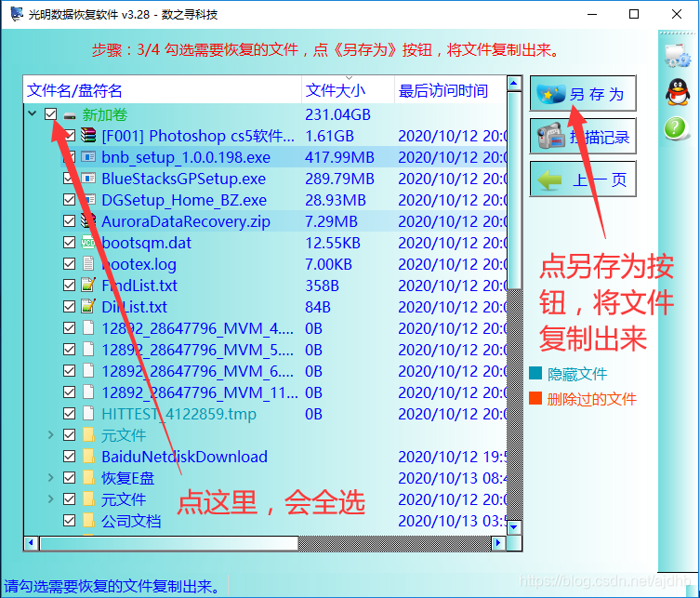700x598 pixels.
Task: Click the app logo in title bar
Action: (16, 13)
